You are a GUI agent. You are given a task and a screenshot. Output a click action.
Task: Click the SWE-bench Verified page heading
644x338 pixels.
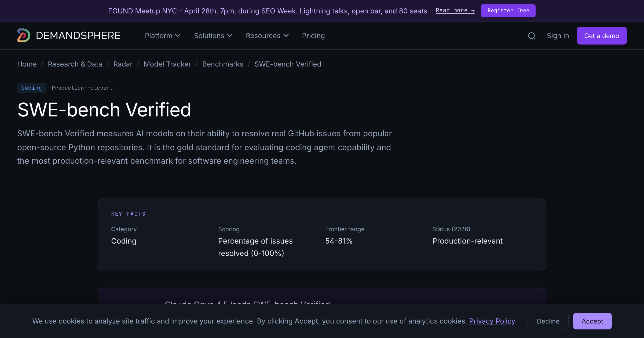point(104,110)
